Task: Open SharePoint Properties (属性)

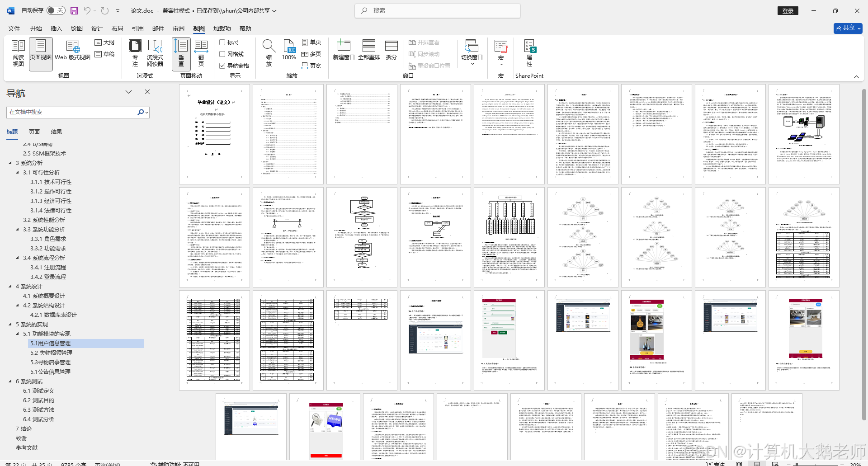Action: (529, 54)
